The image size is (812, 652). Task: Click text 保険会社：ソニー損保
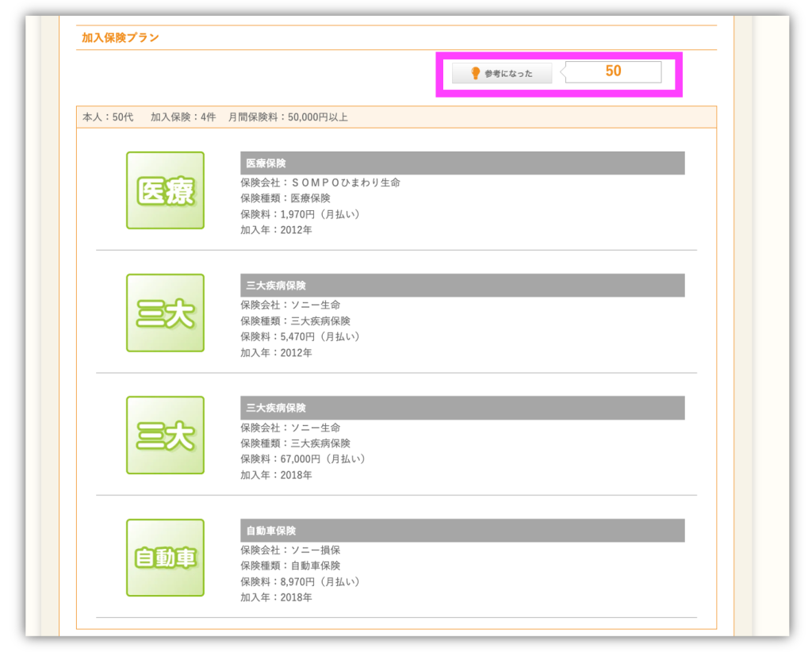[x=290, y=550]
